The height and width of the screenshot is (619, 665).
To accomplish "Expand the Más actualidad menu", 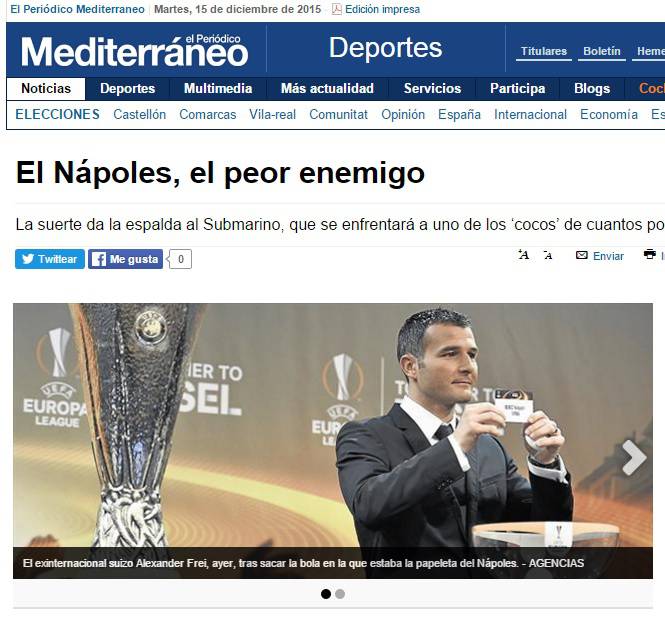I will point(327,88).
